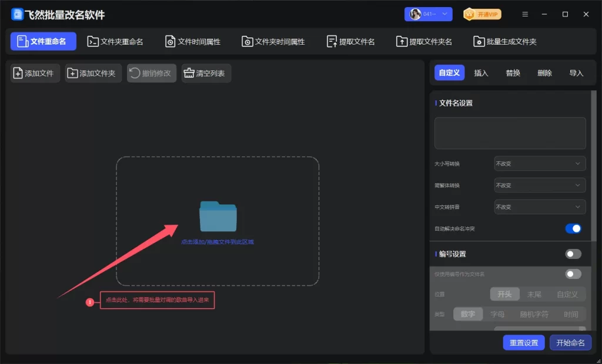The width and height of the screenshot is (602, 364).
Task: Choose 数字 numbering type
Action: pos(467,314)
